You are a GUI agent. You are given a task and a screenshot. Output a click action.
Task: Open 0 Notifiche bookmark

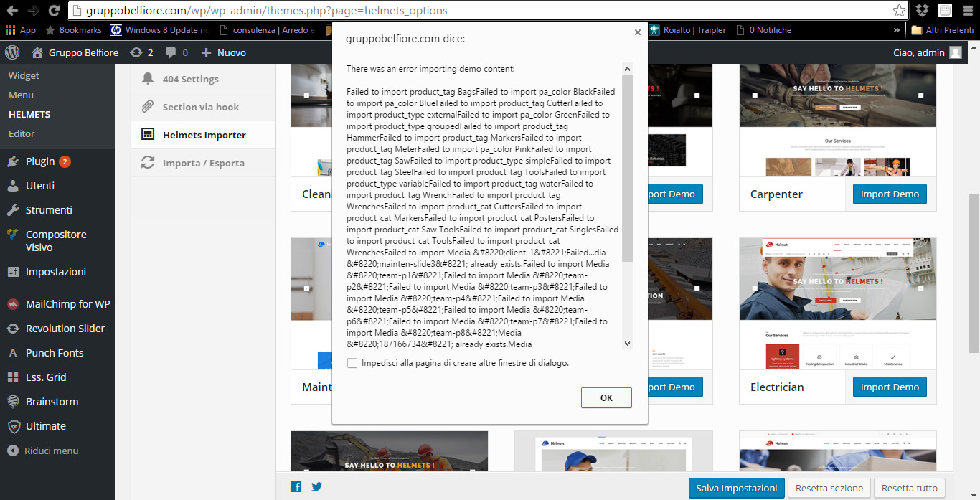pos(763,30)
